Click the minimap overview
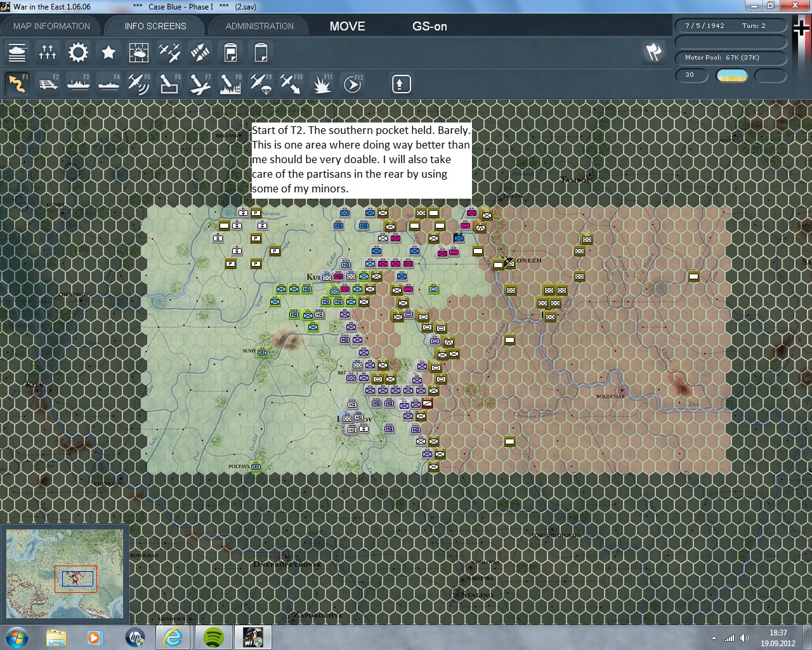812x650 pixels. pos(65,574)
